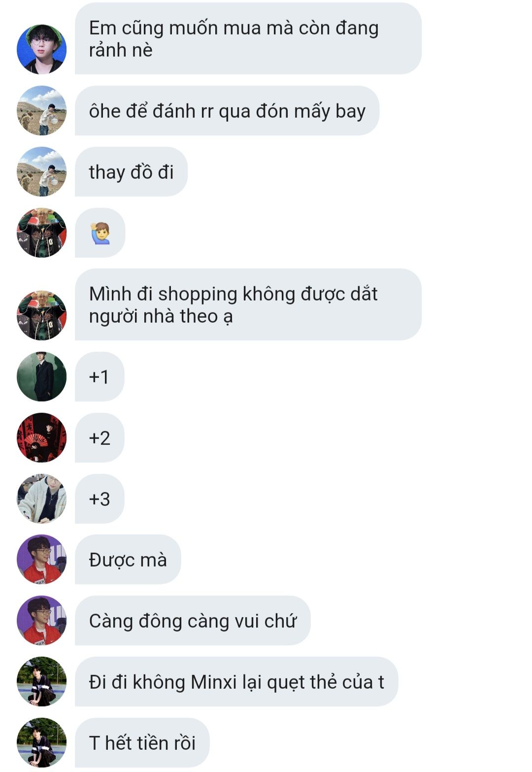Open the avatar beside the raising-hand emoji
Viewport: 532px width, 772px height.
[41, 233]
